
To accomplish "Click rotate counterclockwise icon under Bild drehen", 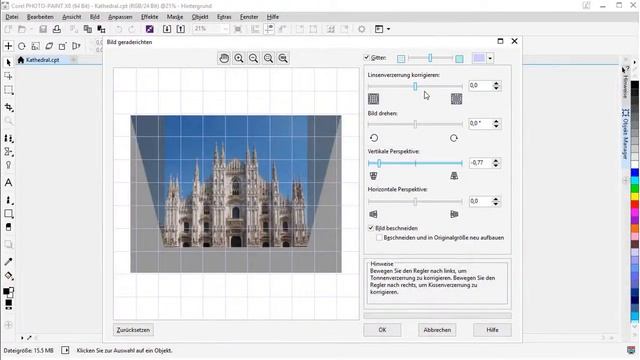I will pyautogui.click(x=374, y=138).
